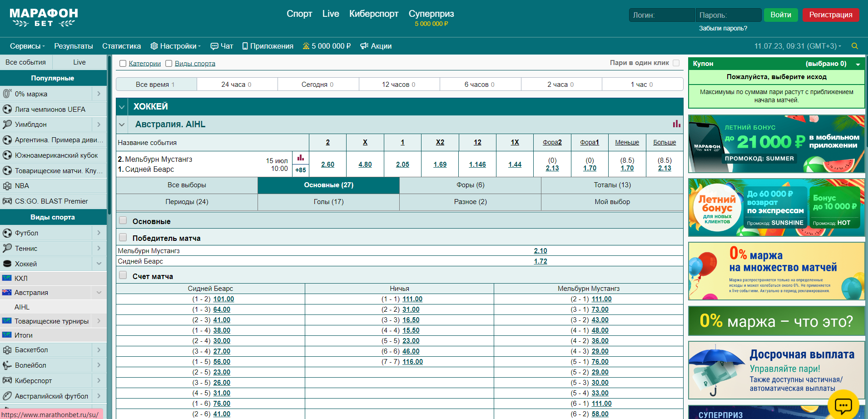The width and height of the screenshot is (868, 419).
Task: Open the Киберспорт top navigation item
Action: click(373, 14)
